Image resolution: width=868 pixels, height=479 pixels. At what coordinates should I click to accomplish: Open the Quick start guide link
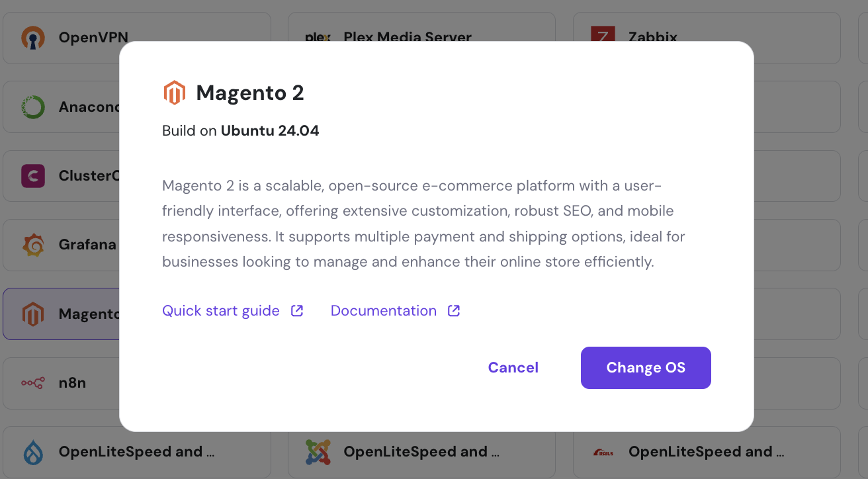coord(220,310)
